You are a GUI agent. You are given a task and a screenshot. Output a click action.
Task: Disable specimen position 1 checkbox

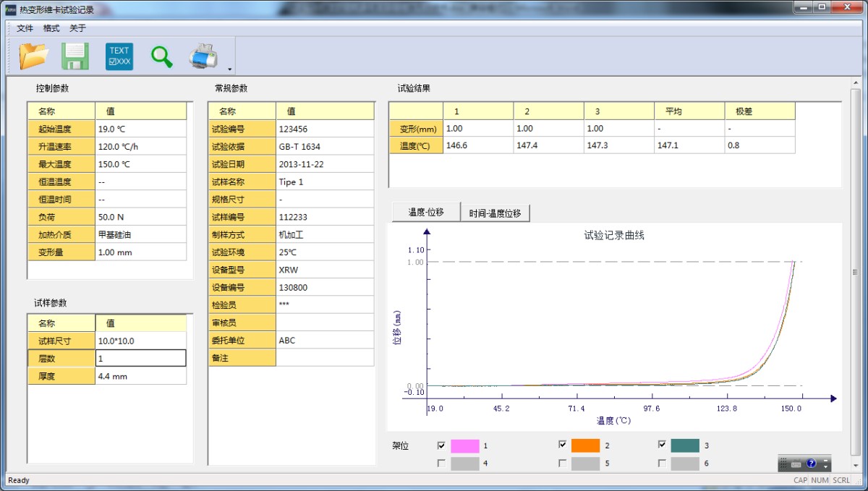[x=442, y=445]
